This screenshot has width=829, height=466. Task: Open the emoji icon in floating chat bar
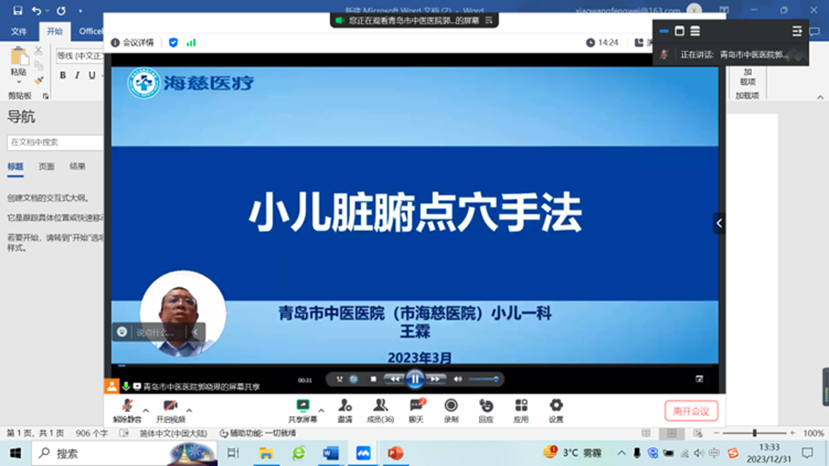(x=122, y=332)
